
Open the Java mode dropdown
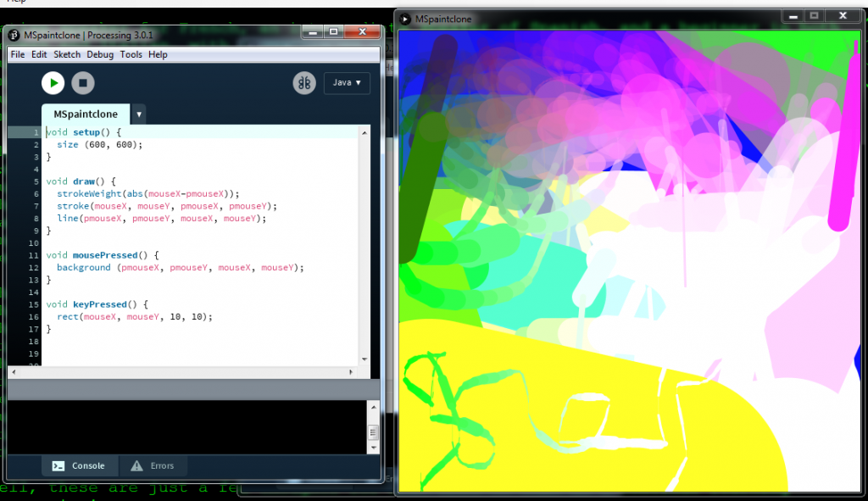tap(347, 83)
